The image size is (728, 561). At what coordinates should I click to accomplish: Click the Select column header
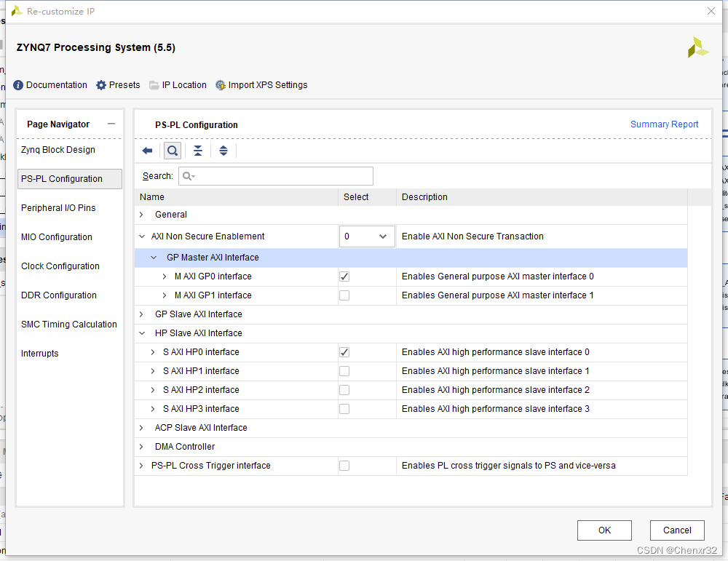pyautogui.click(x=367, y=196)
